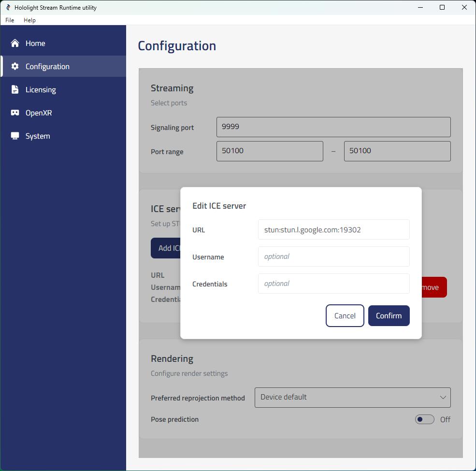Focus the Credentials optional field
Screen dimensions: 476x471
[333, 284]
